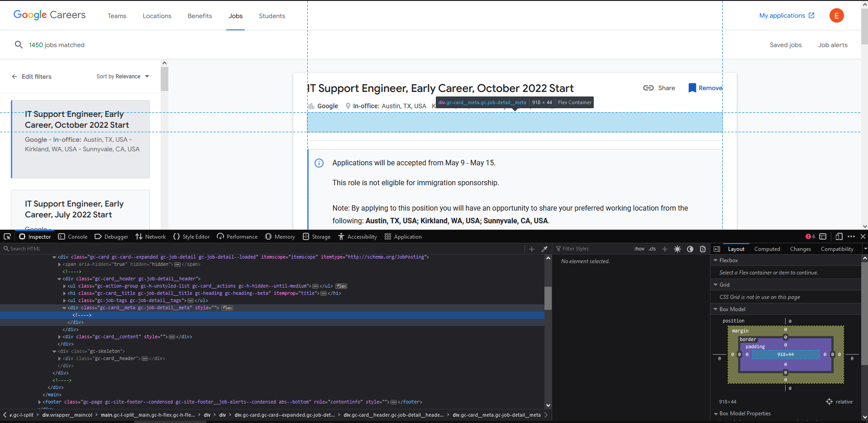Open the account avatar E
This screenshot has width=868, height=423.
coord(836,15)
